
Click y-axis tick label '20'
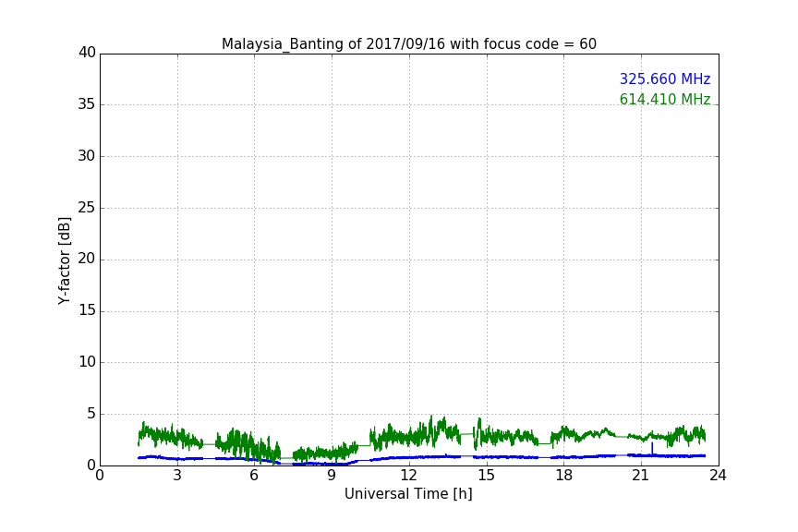click(x=87, y=259)
